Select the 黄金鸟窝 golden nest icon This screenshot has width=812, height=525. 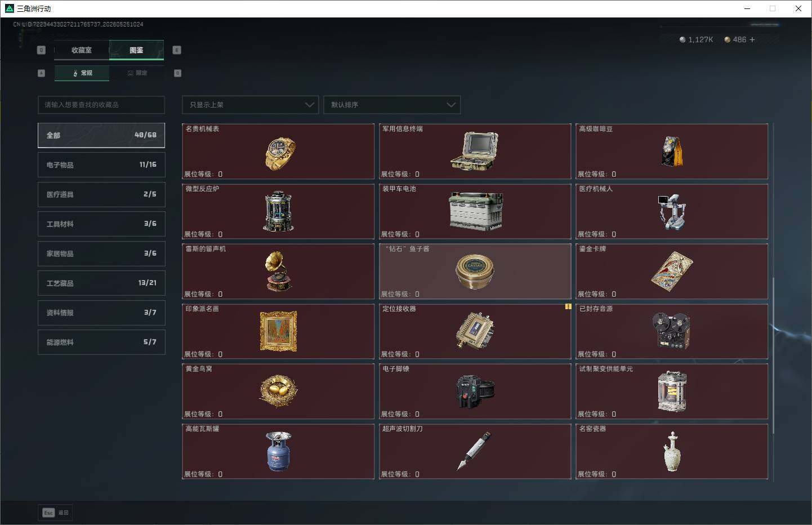[x=278, y=391]
